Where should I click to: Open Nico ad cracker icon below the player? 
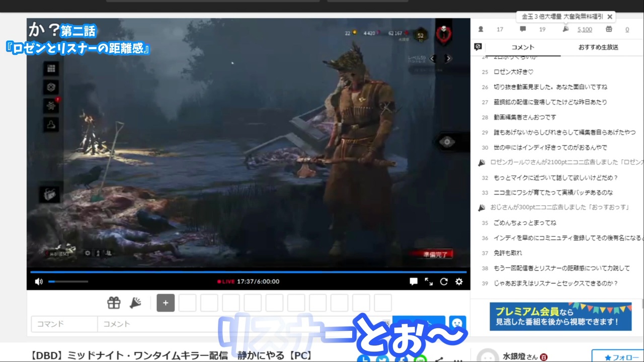point(135,303)
